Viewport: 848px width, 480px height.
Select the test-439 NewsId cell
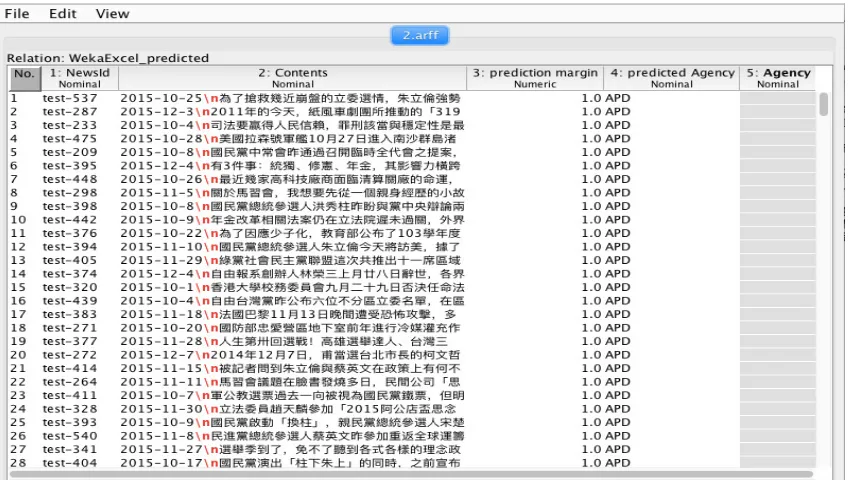[80, 301]
